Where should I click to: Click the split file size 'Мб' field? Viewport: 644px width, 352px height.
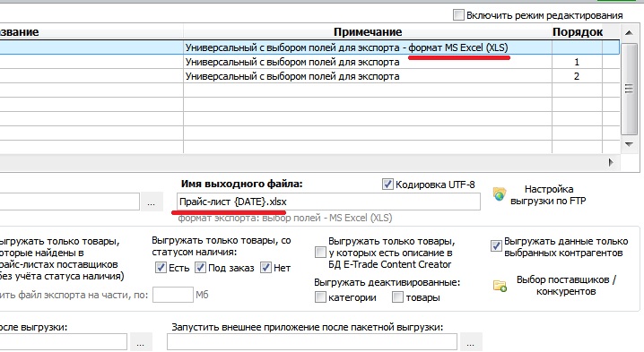point(173,295)
